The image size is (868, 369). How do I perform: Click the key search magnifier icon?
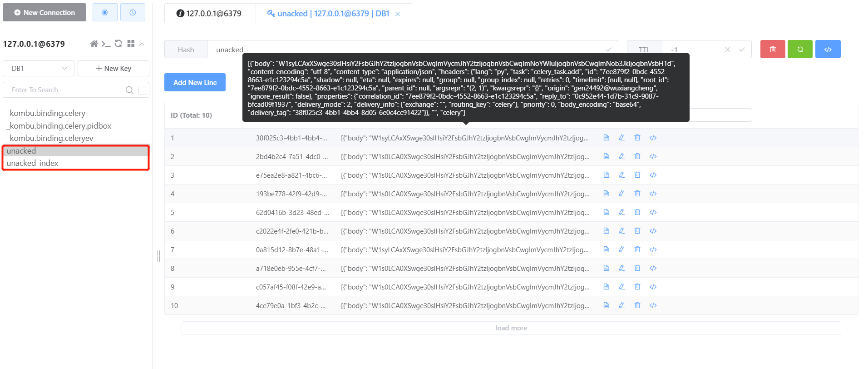(x=129, y=90)
